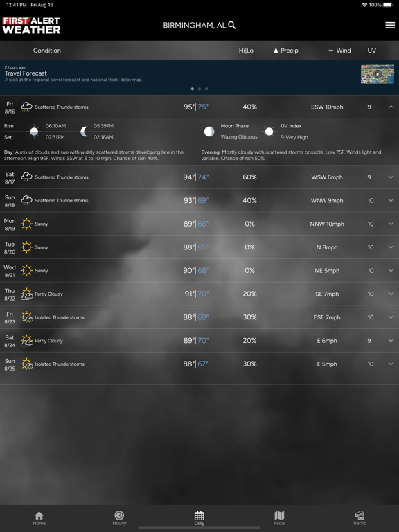This screenshot has width=399, height=532.
Task: Tap Monday 8/19 sunny icon
Action: (x=26, y=224)
